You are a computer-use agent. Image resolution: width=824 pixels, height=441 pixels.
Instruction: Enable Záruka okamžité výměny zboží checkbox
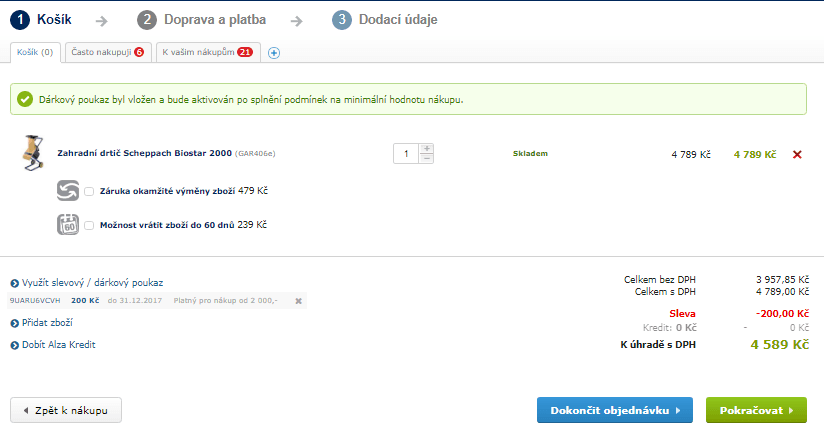[89, 191]
